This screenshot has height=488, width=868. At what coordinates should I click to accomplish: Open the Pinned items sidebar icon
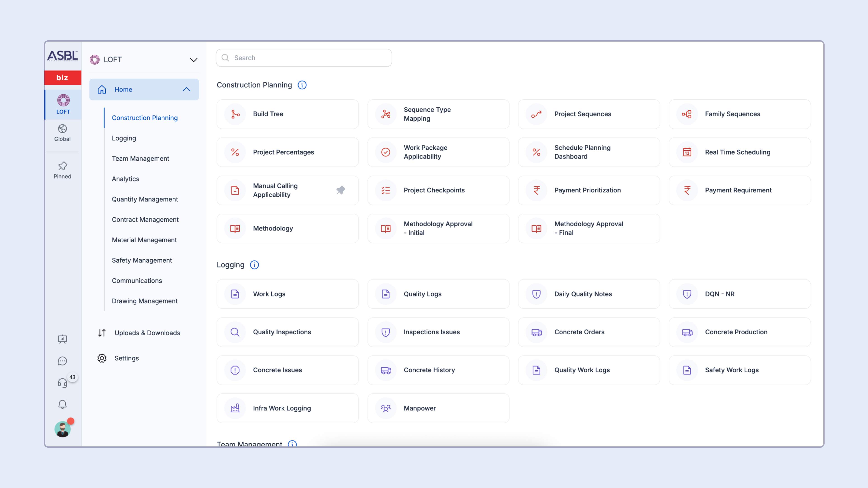(x=62, y=169)
